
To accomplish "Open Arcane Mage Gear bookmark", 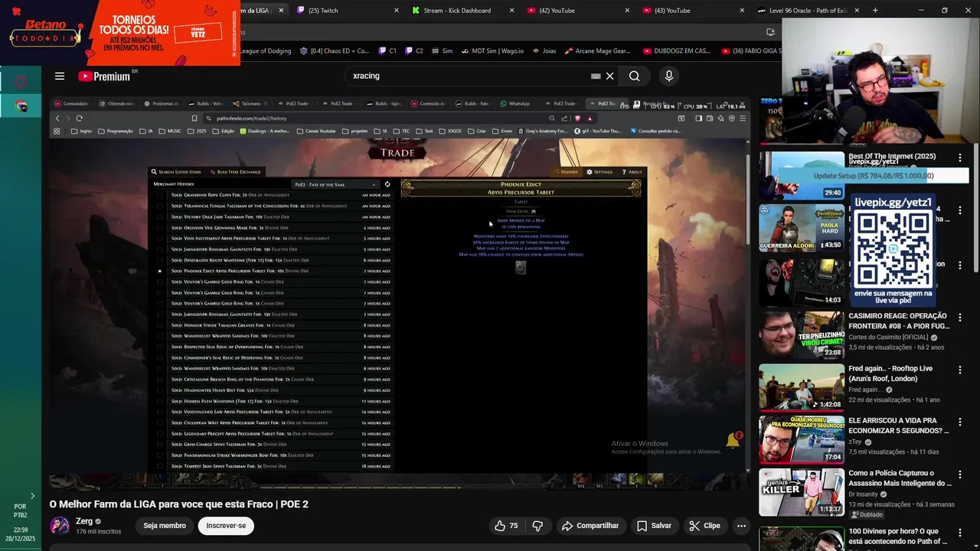I will pyautogui.click(x=597, y=51).
